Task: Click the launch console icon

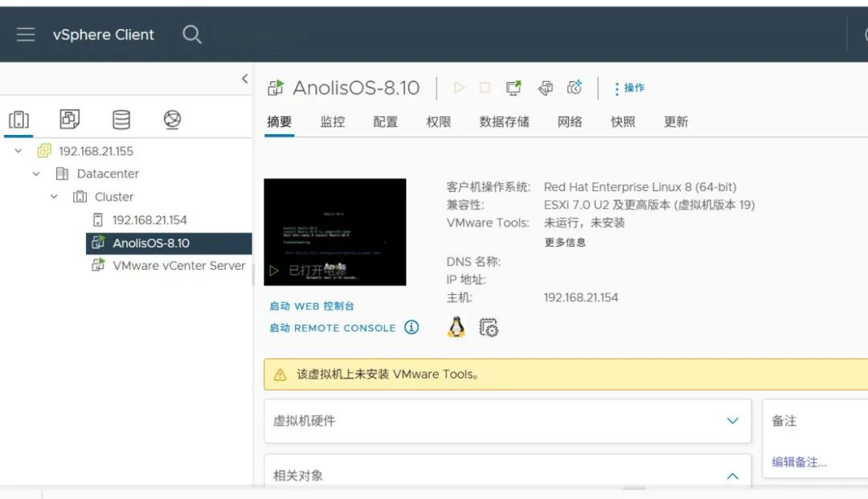Action: coord(514,88)
